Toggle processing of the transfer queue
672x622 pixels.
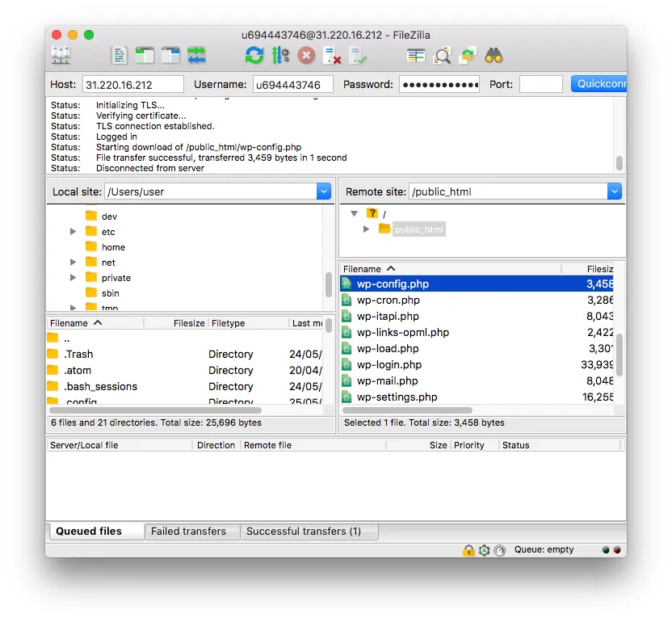point(280,56)
